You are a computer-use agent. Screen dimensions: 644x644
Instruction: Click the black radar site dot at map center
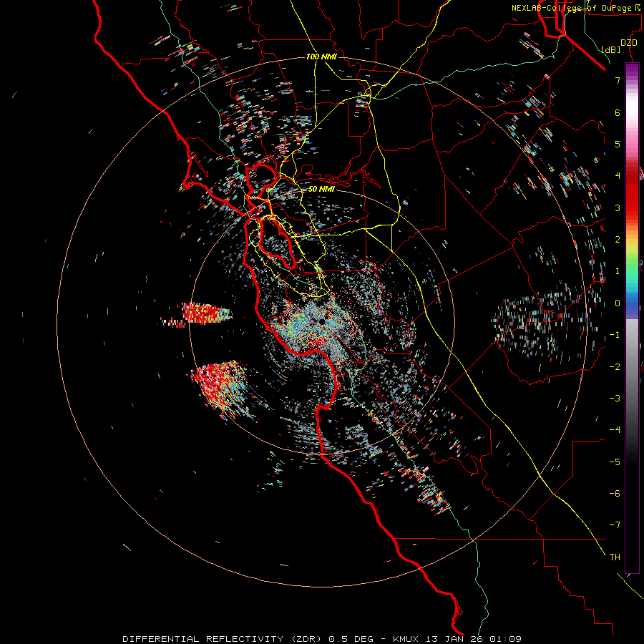[x=322, y=321]
